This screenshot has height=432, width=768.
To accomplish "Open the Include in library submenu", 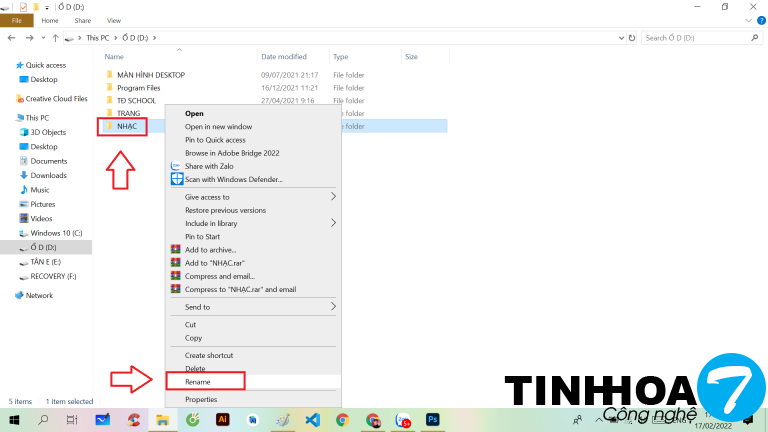I will point(333,223).
